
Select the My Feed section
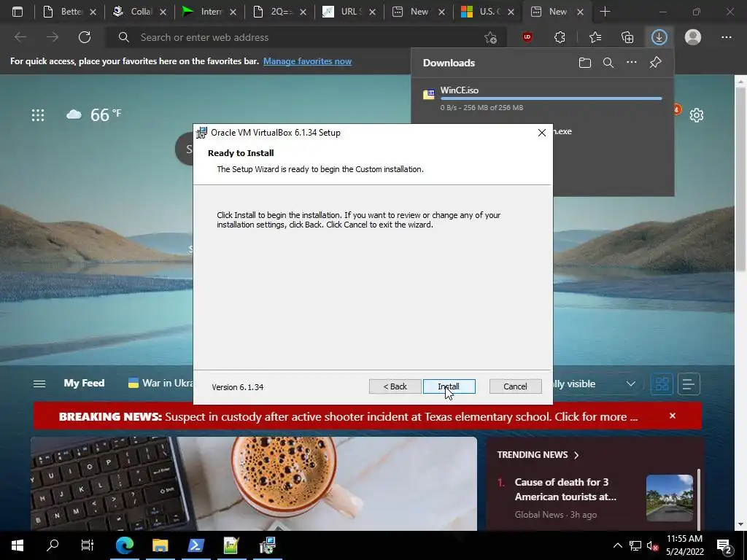[84, 383]
